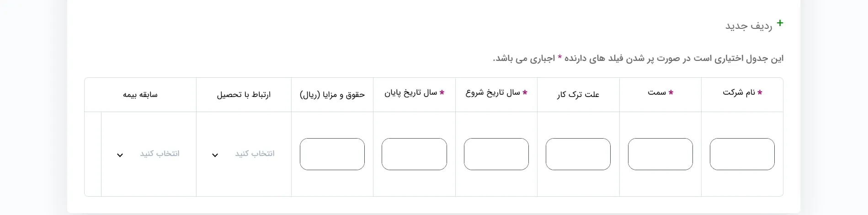This screenshot has width=868, height=215.
Task: Click the 'سمت' column header
Action: coord(660,93)
